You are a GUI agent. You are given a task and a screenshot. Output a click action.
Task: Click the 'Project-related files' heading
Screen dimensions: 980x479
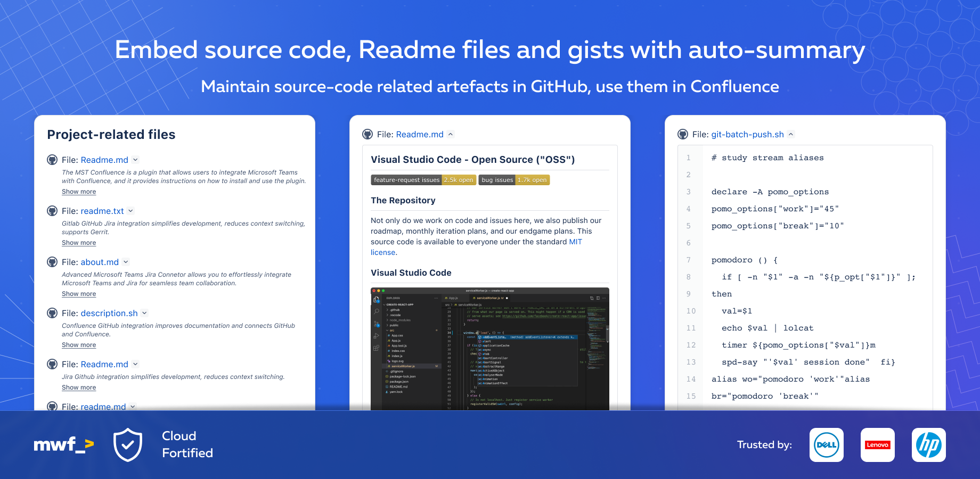tap(111, 134)
